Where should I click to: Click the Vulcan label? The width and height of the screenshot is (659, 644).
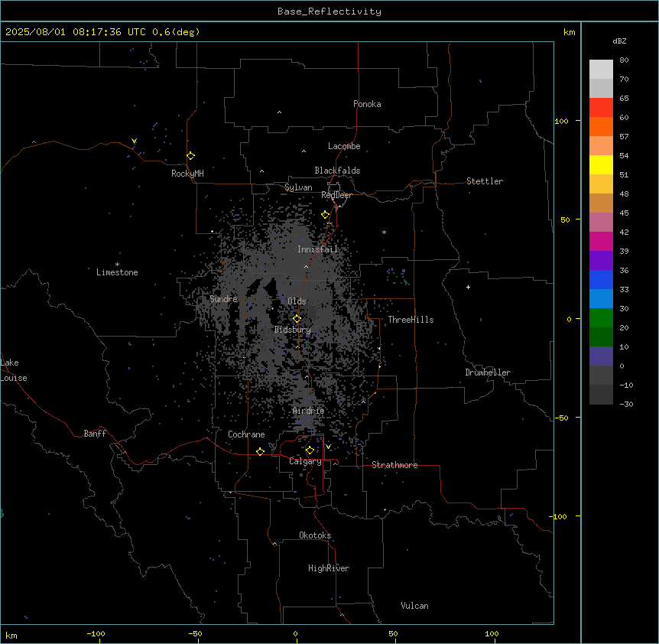(x=415, y=606)
